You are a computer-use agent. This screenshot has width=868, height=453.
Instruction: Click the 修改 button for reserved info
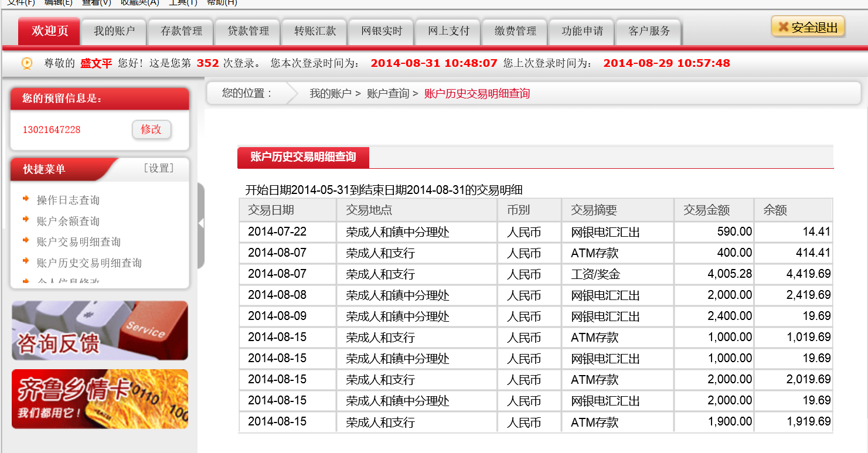coord(151,130)
